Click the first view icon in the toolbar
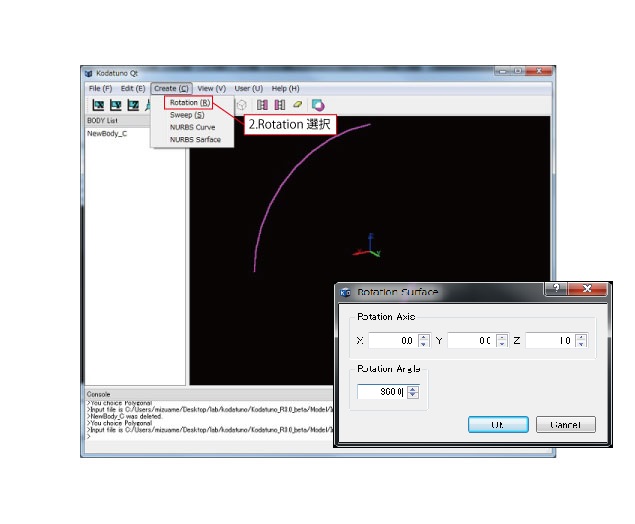Screen dimensions: 635x524 [98, 105]
